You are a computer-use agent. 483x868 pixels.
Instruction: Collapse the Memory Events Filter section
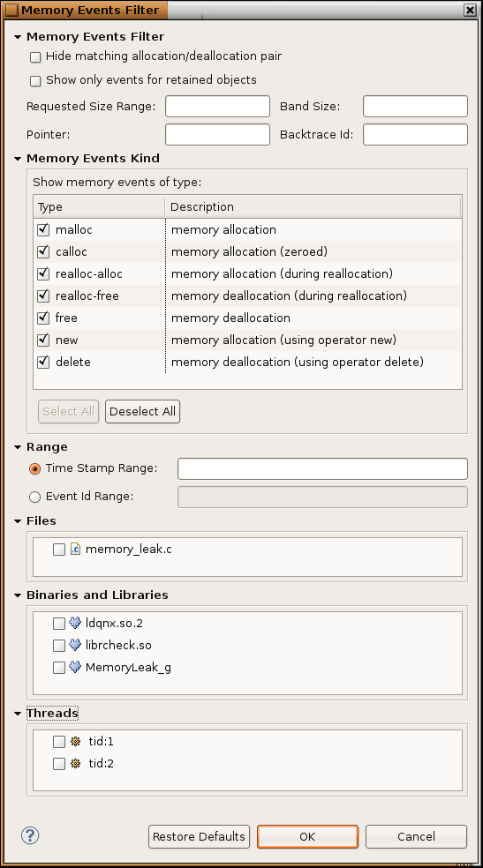click(x=18, y=37)
